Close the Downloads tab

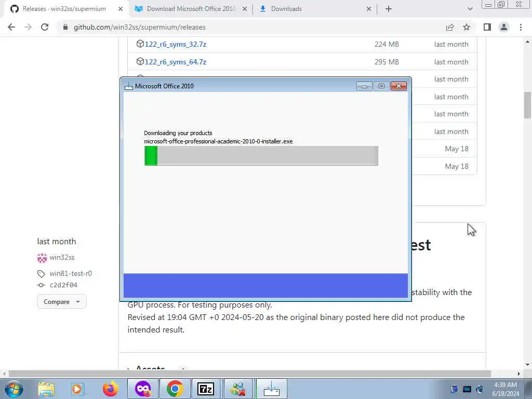[x=369, y=9]
